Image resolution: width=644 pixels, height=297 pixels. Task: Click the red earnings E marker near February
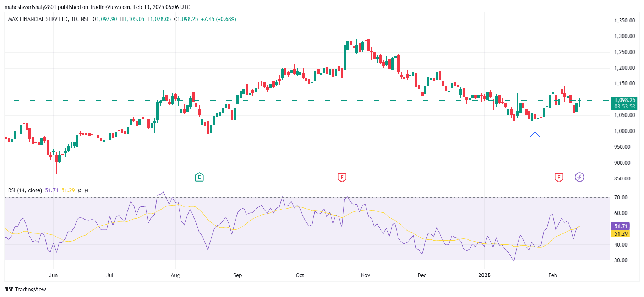559,177
